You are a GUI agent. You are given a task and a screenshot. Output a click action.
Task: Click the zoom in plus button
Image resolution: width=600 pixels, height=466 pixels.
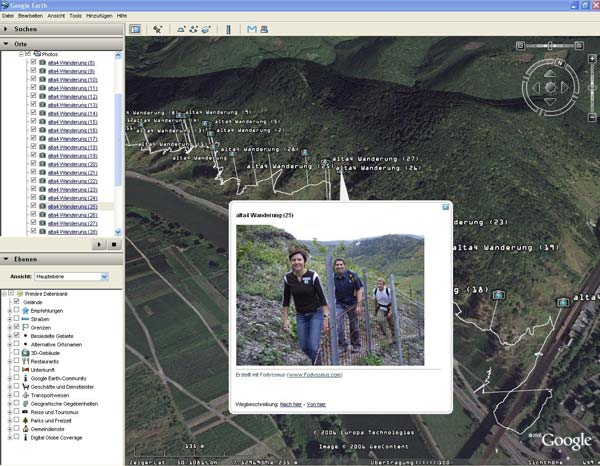pos(592,59)
